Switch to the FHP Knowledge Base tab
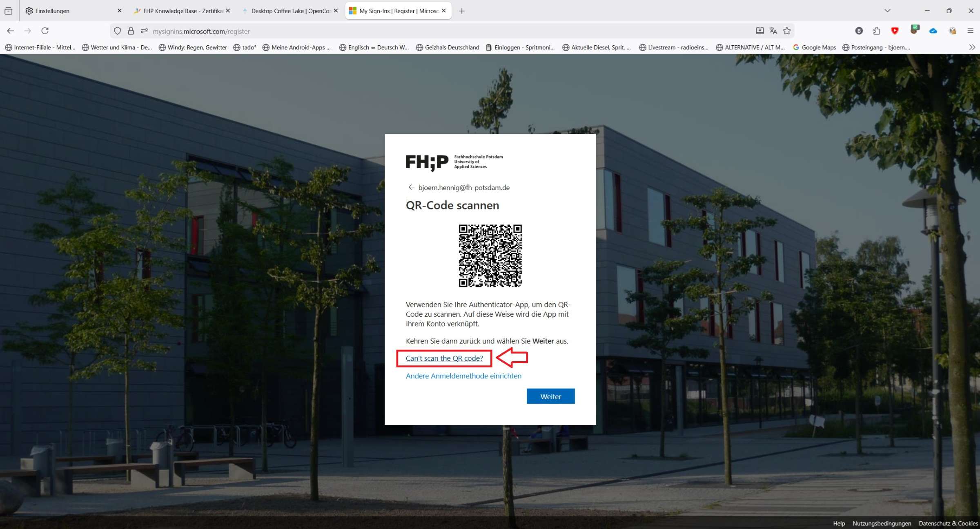The width and height of the screenshot is (980, 529). (x=182, y=11)
